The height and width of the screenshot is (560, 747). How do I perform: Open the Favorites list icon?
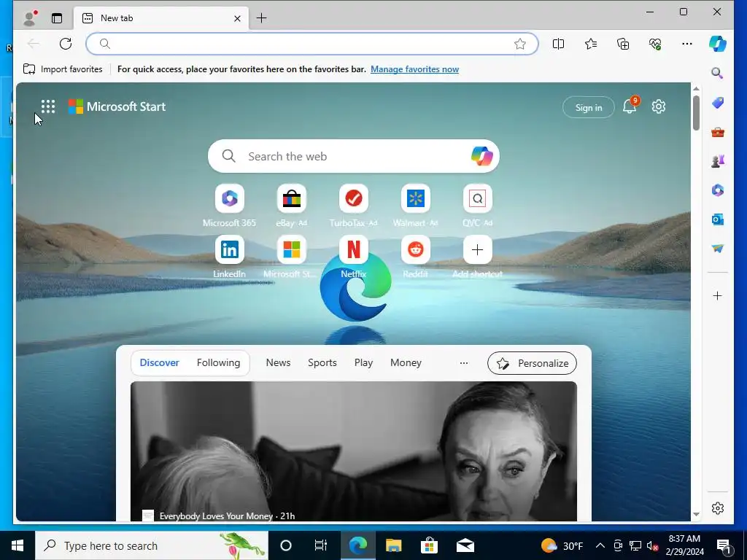(591, 44)
